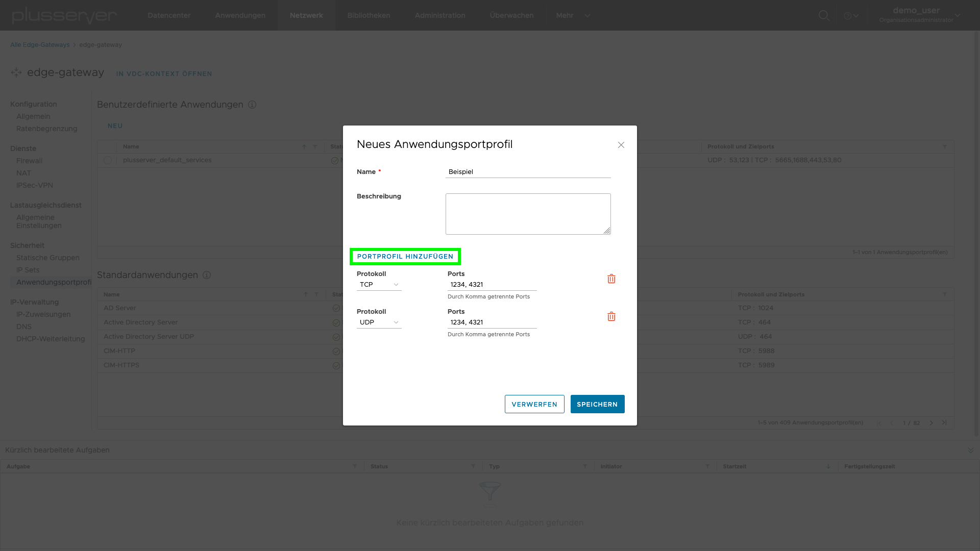
Task: Click Portprofil hinzufügen
Action: (405, 257)
